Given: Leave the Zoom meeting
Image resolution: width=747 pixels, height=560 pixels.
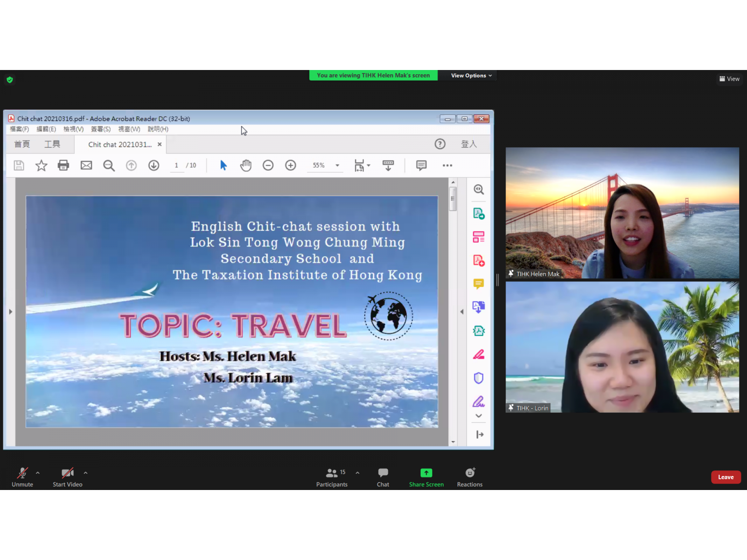Looking at the screenshot, I should 726,477.
